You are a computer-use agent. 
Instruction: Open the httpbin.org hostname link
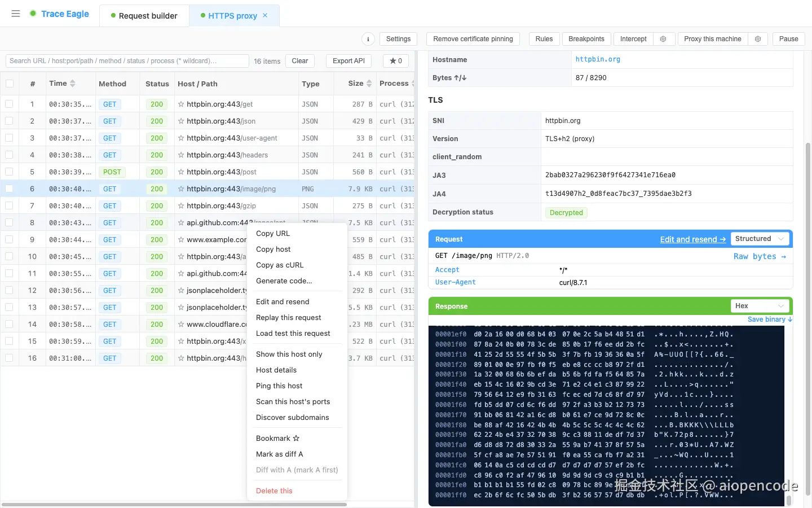click(598, 59)
